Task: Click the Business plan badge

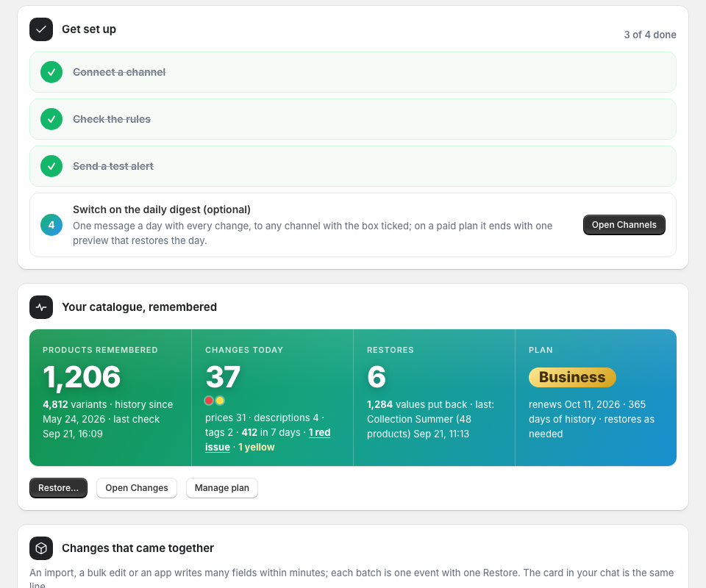Action: (x=572, y=377)
